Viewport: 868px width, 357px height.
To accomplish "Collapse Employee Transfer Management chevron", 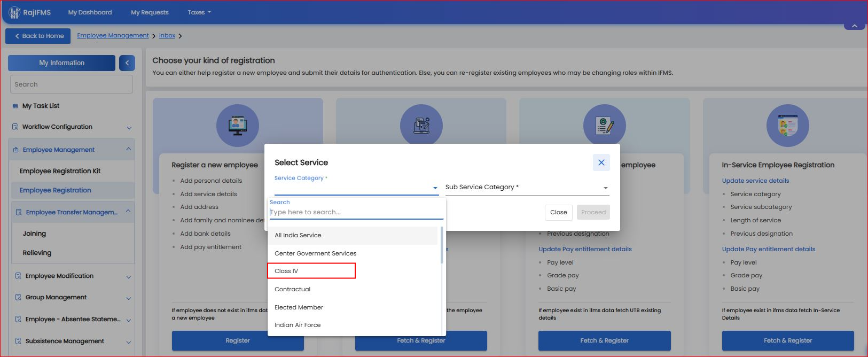I will 128,212.
